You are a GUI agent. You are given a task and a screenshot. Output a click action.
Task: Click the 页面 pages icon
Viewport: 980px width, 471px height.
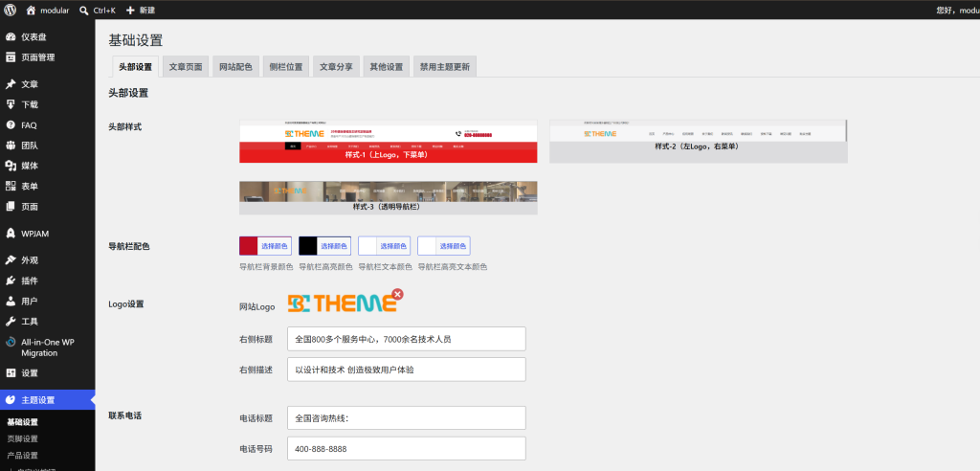11,207
